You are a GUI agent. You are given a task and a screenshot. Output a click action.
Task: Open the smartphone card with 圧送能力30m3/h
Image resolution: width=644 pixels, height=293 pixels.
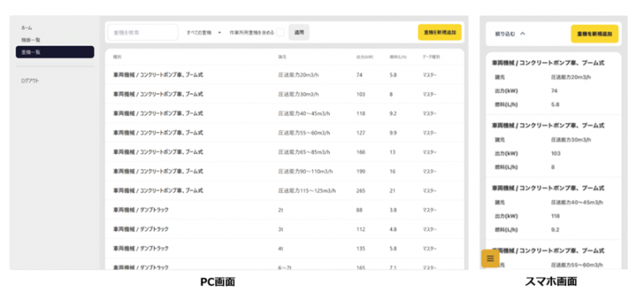pos(553,146)
